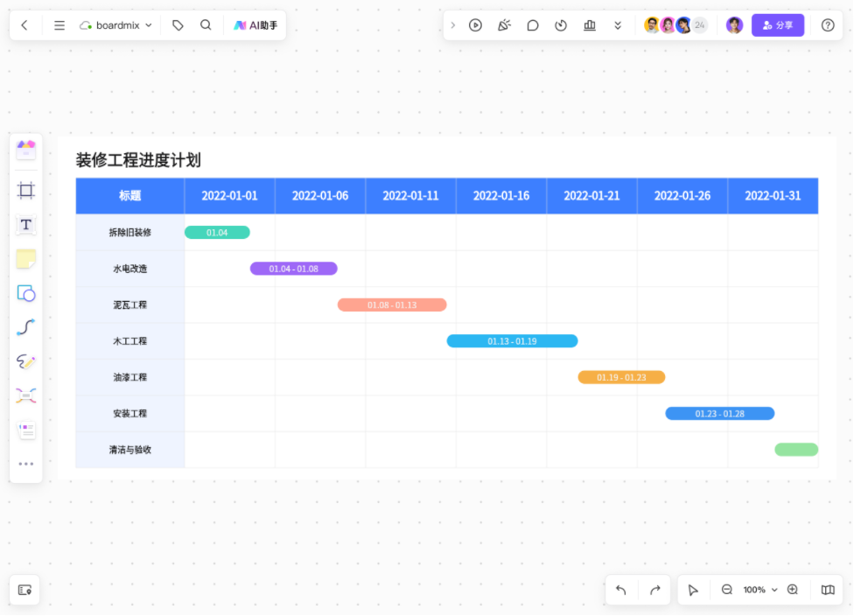Screen dimensions: 854x616
Task: Expand more tools with double chevron
Action: coord(618,25)
